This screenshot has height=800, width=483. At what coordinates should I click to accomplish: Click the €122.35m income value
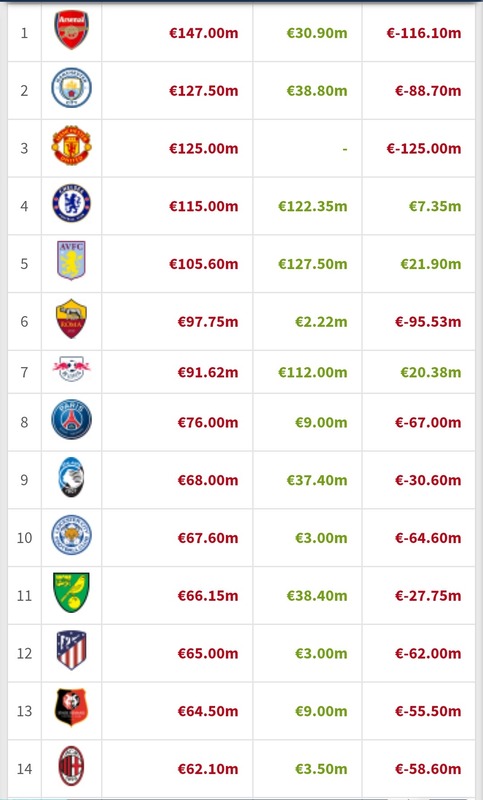point(313,206)
